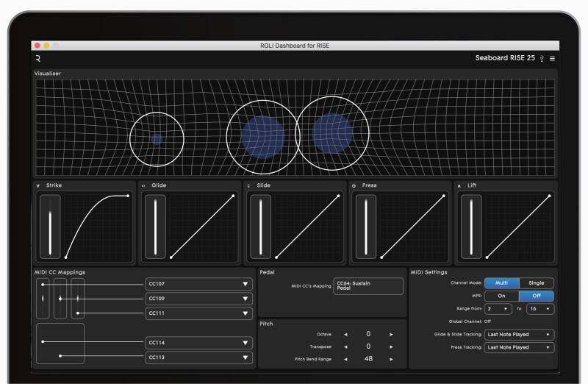Screen dimensions: 588x384
Task: Set Channel Mode to Multi
Action: 501,283
